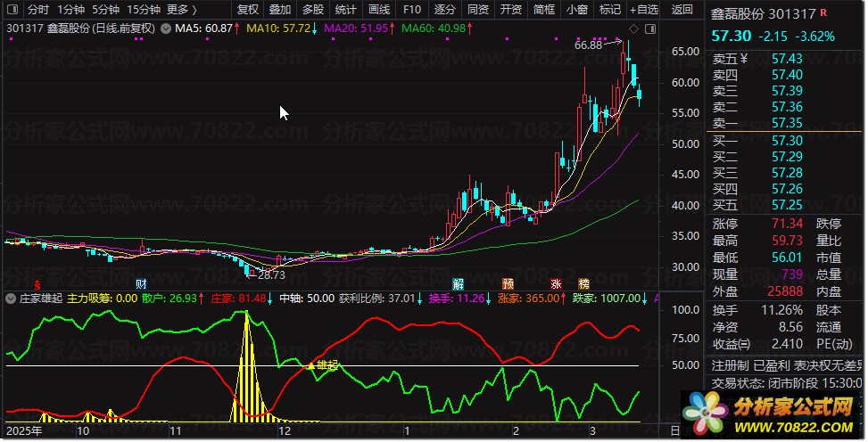The width and height of the screenshot is (868, 442).
Task: Click 获利比例: 37.01 value
Action: tap(377, 299)
